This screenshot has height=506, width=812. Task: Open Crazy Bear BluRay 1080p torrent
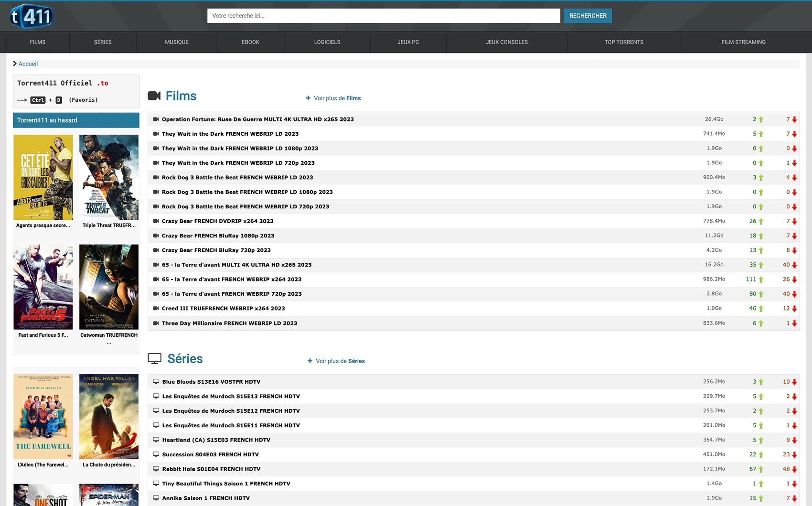(x=218, y=236)
